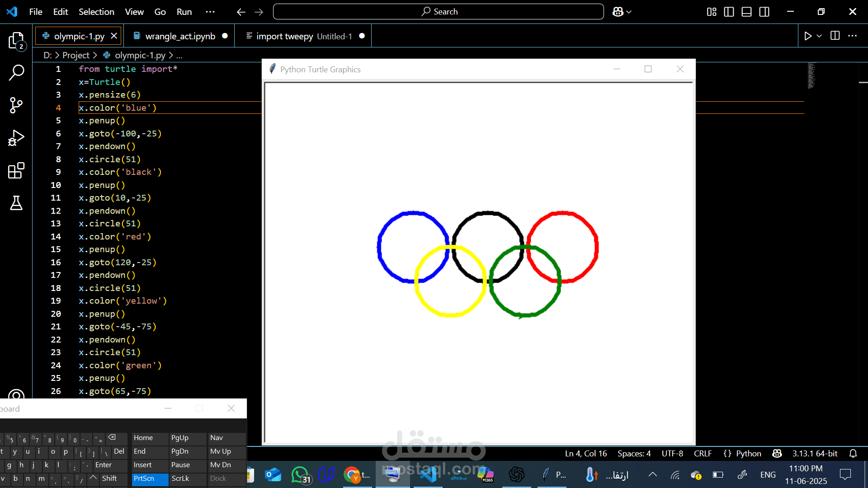Viewport: 868px width, 488px height.
Task: Show hidden tray icons chevron
Action: 652,474
